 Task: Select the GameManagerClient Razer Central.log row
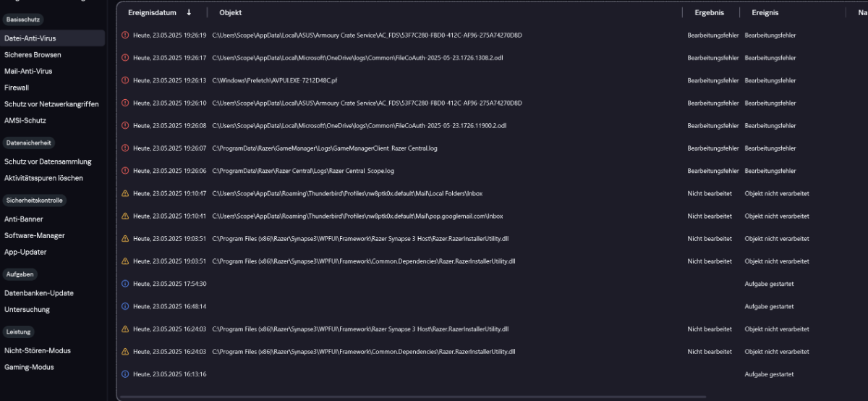[x=492, y=148]
